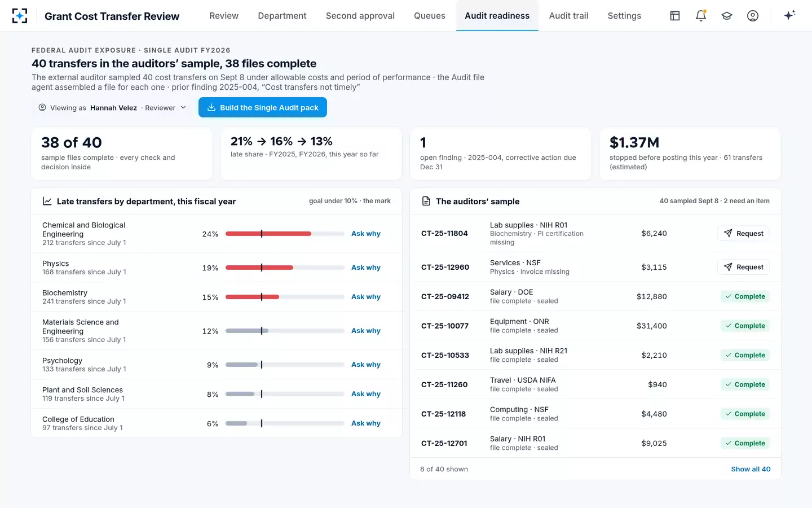Click the 38 of 40 sample files card
This screenshot has height=508, width=812.
[x=122, y=154]
